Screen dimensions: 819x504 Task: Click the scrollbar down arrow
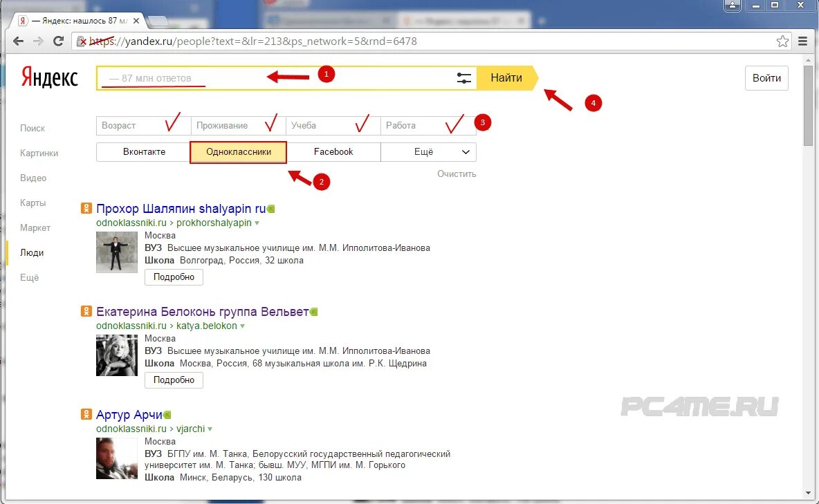[809, 493]
